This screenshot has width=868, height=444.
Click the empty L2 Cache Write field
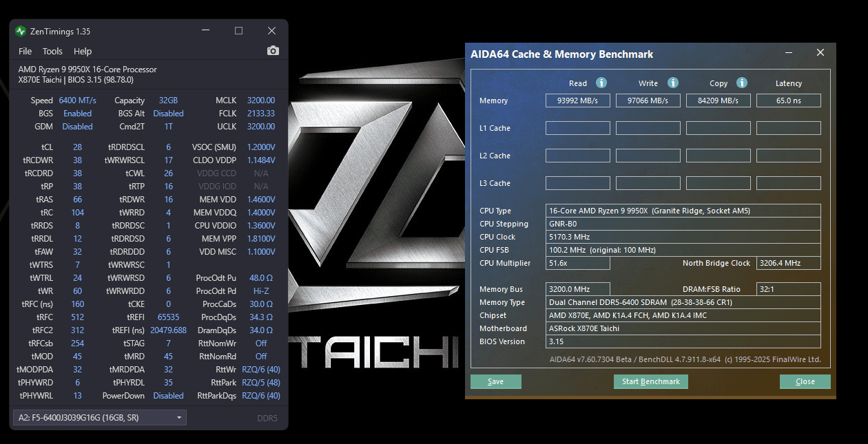tap(648, 156)
